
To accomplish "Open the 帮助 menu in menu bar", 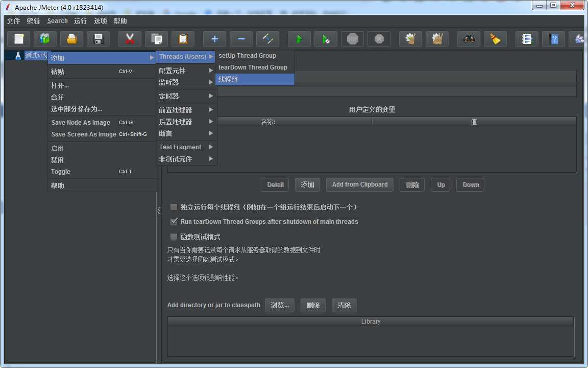I will [x=120, y=21].
